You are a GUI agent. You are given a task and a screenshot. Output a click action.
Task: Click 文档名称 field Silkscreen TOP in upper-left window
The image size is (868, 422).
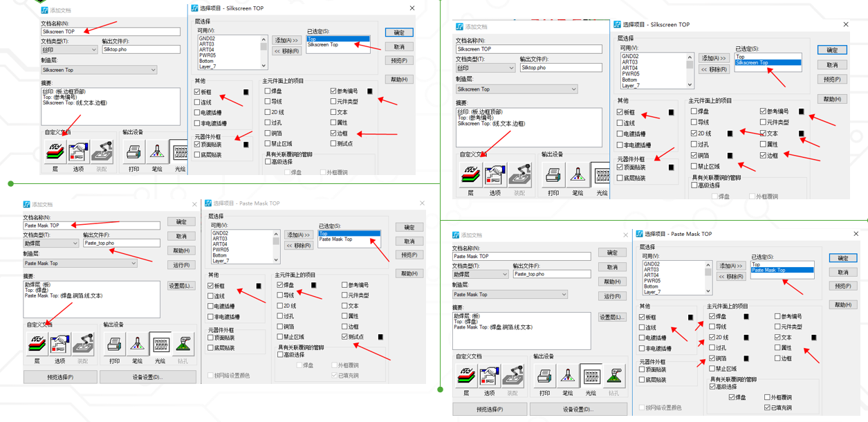(111, 32)
